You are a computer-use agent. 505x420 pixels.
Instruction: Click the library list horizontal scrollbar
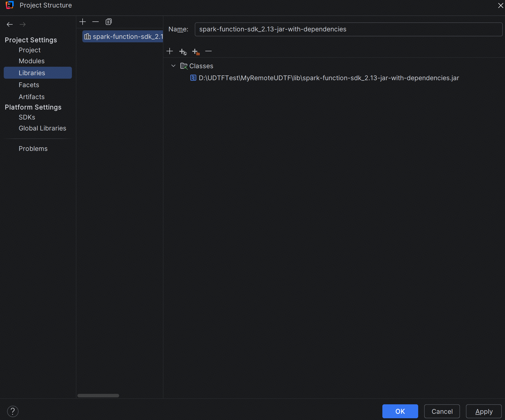[98, 396]
